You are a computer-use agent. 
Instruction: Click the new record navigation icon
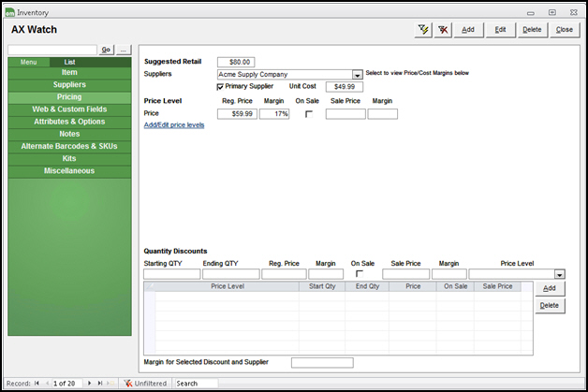pyautogui.click(x=110, y=383)
